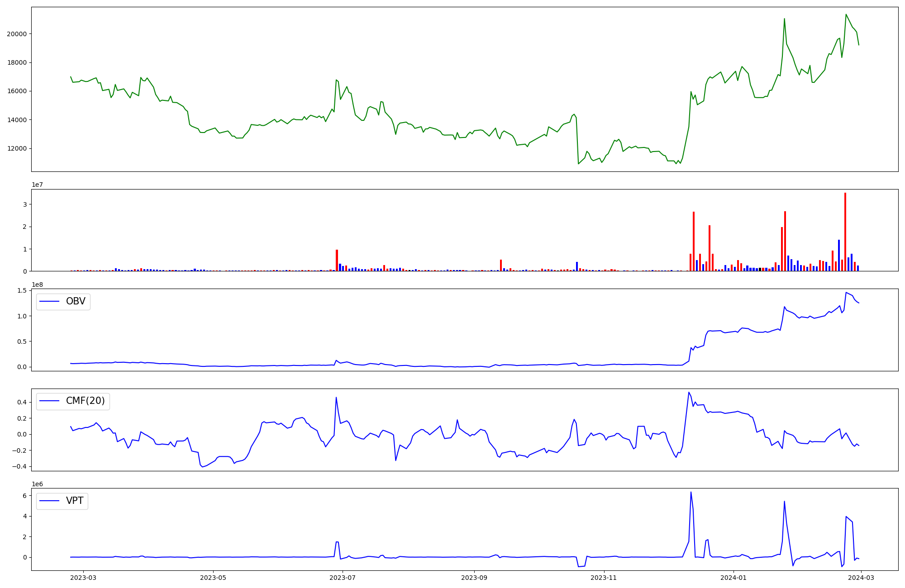
Task: Click the 2024-03 x-axis date label
Action: (861, 578)
